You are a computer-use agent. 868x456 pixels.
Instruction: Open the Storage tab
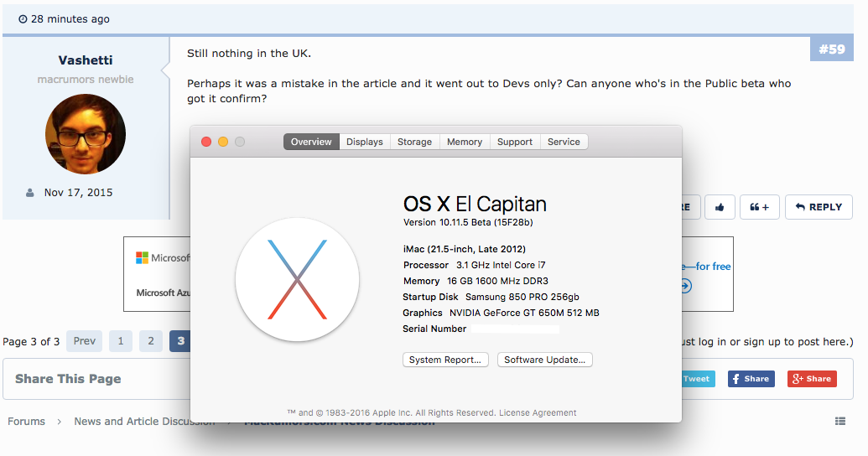pyautogui.click(x=414, y=142)
